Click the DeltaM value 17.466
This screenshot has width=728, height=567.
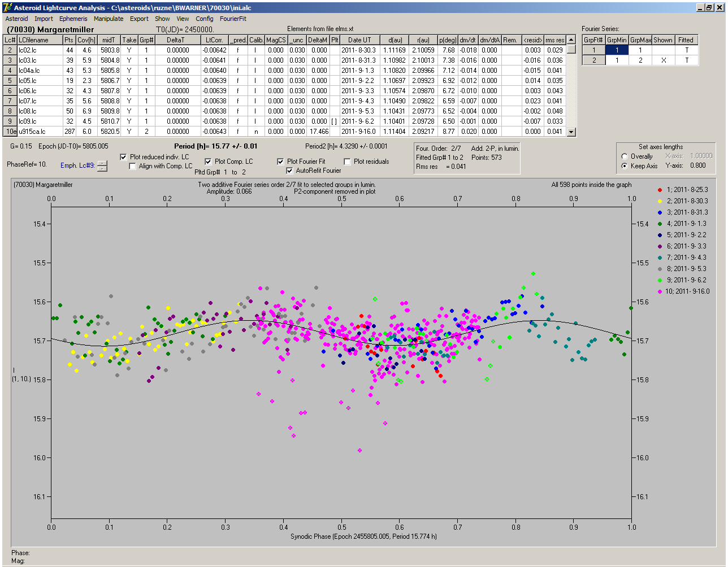[319, 132]
